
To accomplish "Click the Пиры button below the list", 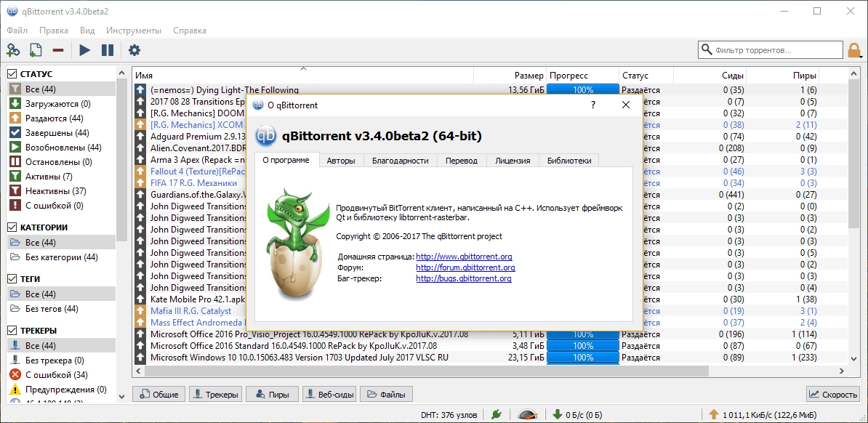I will click(x=272, y=395).
